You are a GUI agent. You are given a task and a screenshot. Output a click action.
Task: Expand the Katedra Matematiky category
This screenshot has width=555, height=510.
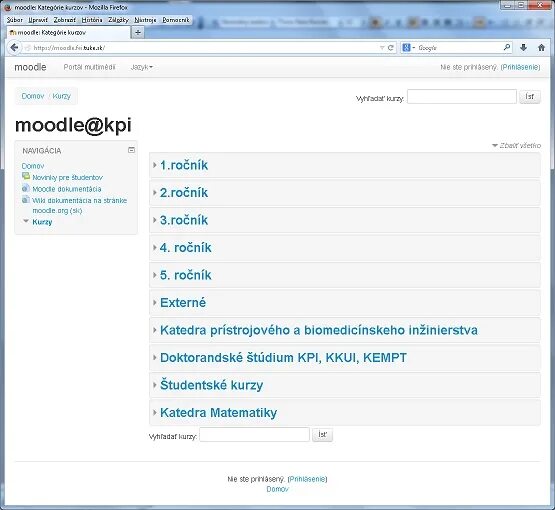[x=155, y=412]
